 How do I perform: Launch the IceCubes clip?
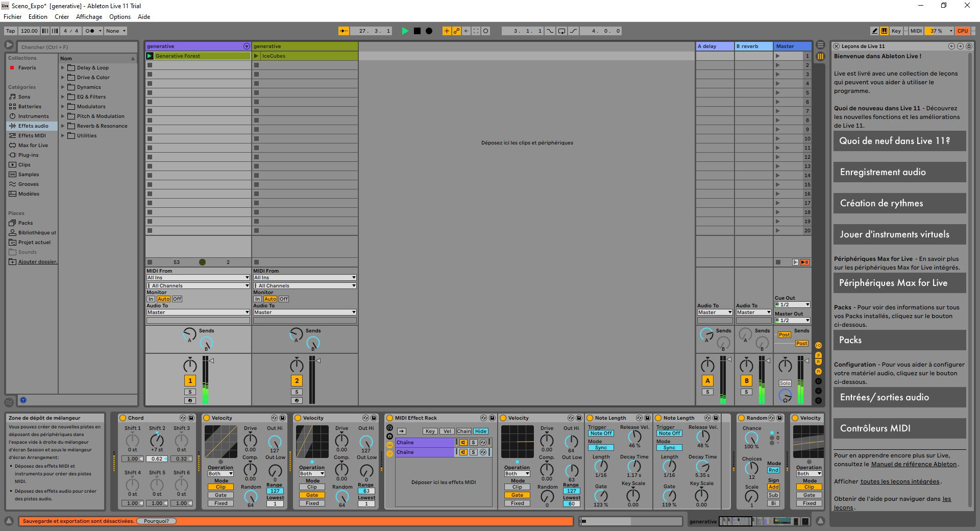tap(257, 56)
